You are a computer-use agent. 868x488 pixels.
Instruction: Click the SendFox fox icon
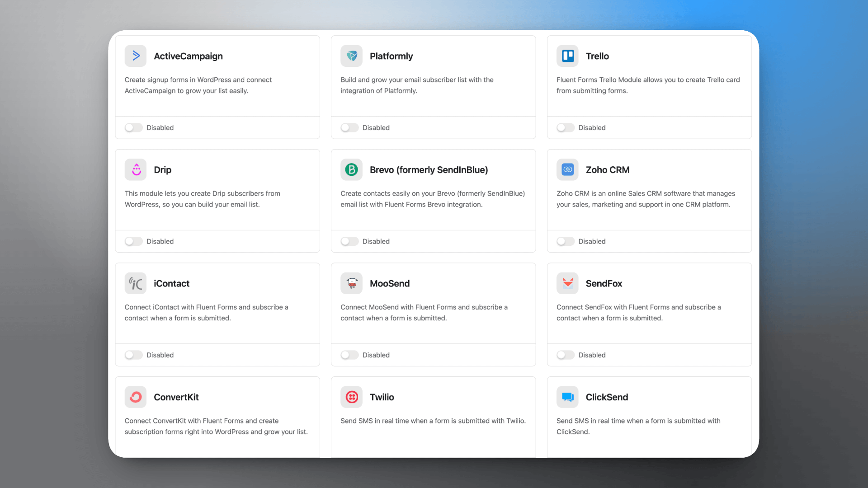click(x=567, y=283)
